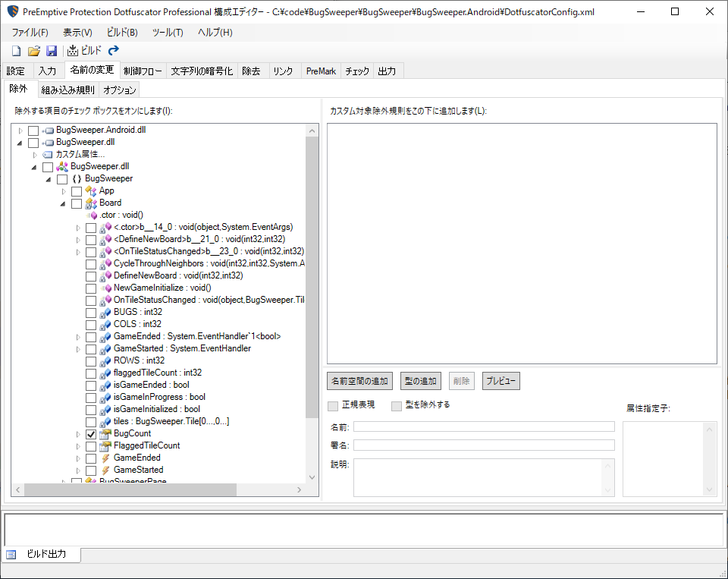Click the BUGS field icon
Screen dimensions: 728x579
point(106,313)
